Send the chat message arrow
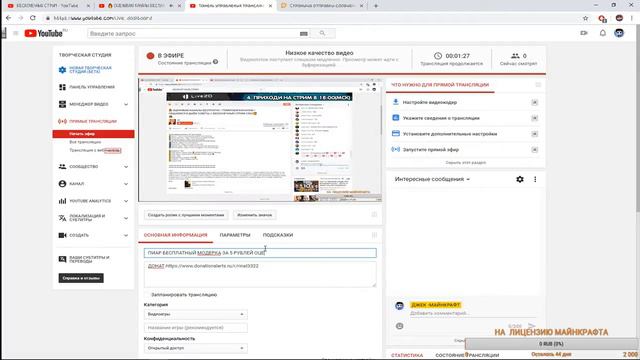 pyautogui.click(x=531, y=326)
